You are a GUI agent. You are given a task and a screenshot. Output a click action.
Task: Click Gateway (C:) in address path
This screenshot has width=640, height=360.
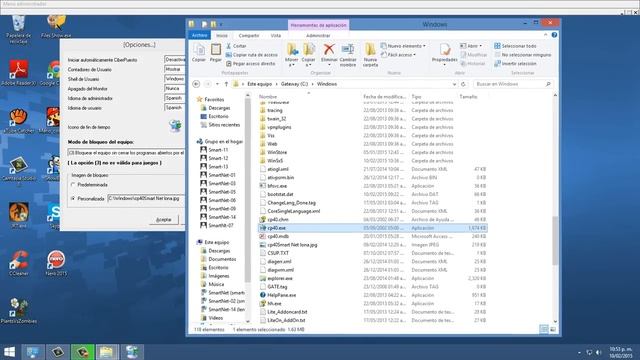click(294, 84)
